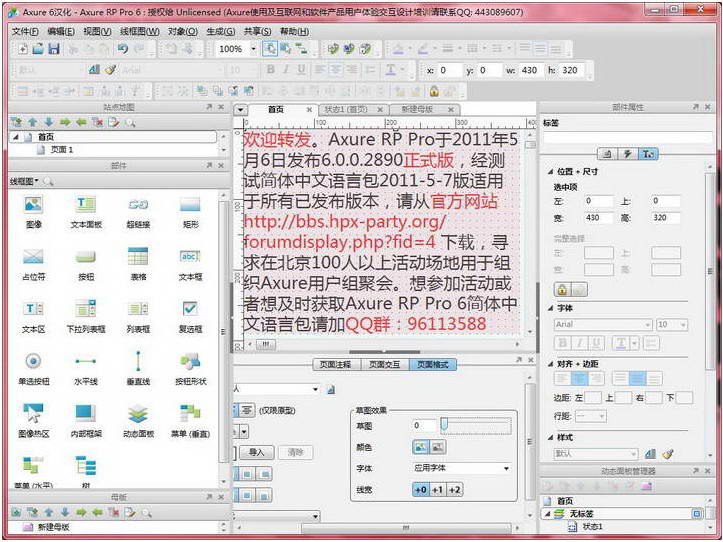The width and height of the screenshot is (723, 542).
Task: Toggle the grayscale sketch mode button
Action: [x=437, y=447]
